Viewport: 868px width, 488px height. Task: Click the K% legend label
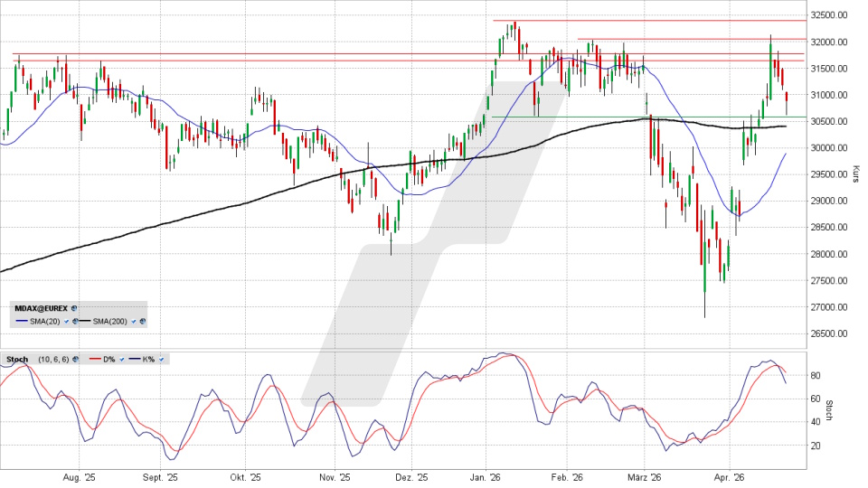[148, 359]
